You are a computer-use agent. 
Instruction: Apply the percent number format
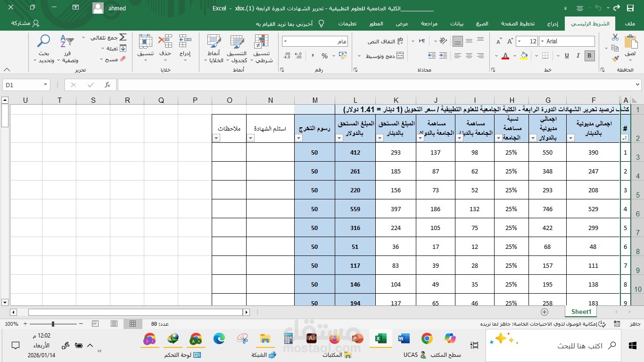[x=324, y=56]
